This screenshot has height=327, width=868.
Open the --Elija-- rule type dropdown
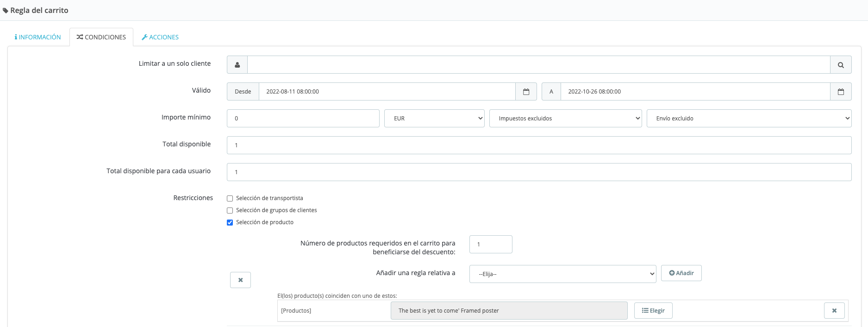(562, 274)
